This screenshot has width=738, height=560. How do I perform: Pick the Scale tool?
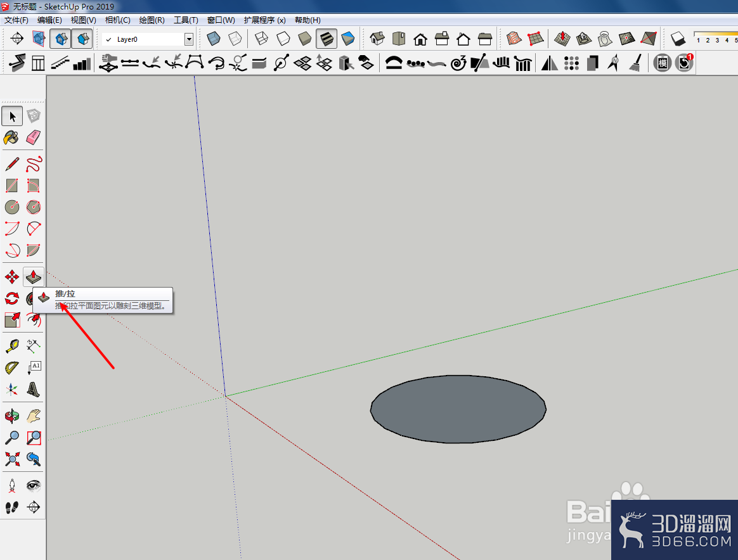tap(12, 320)
